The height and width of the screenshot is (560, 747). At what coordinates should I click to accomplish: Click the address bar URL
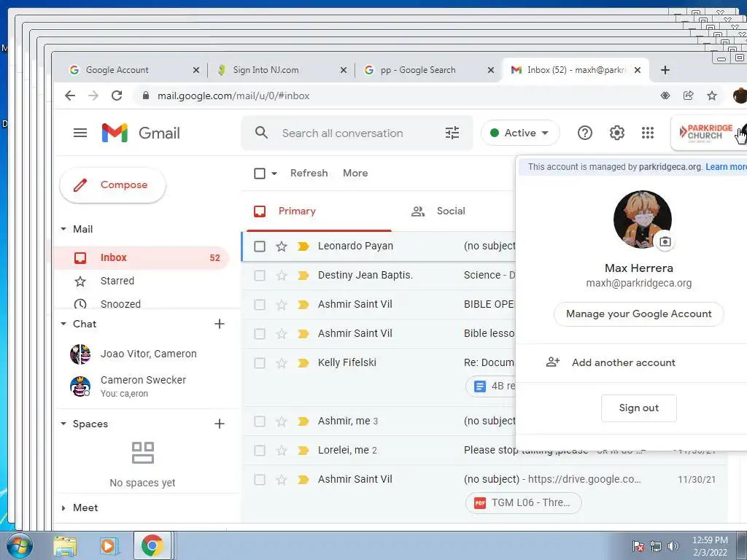233,96
